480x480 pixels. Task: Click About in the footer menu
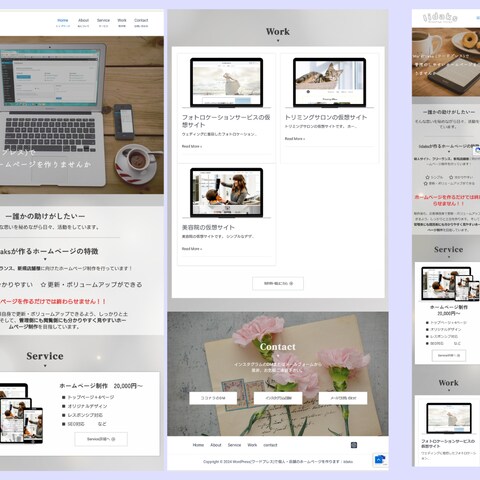pyautogui.click(x=216, y=445)
